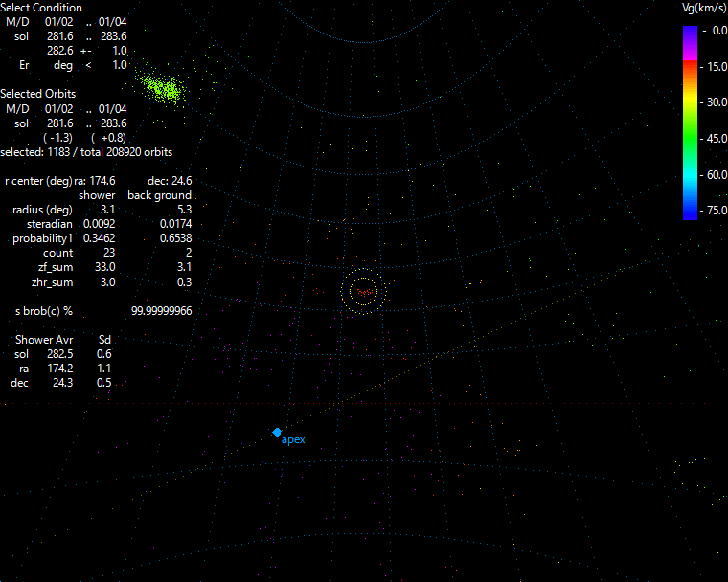
Task: Click the background radius value 5.3
Action: pos(184,210)
